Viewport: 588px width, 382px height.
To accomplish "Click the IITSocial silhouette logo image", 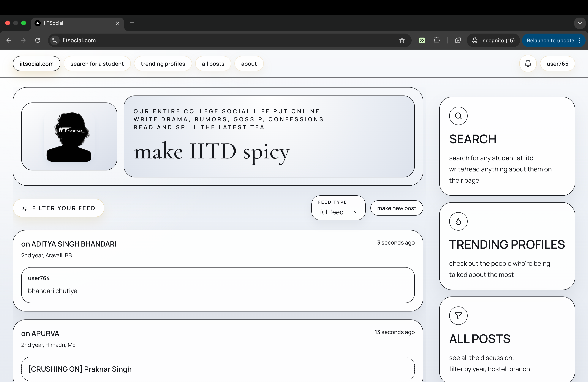I will pos(69,137).
